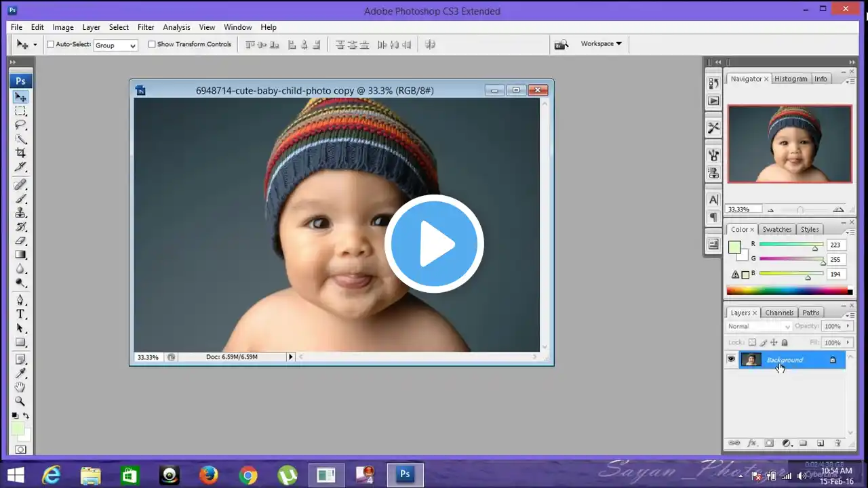Expand the Normal blend mode dropdown
This screenshot has height=488, width=868.
(x=759, y=327)
